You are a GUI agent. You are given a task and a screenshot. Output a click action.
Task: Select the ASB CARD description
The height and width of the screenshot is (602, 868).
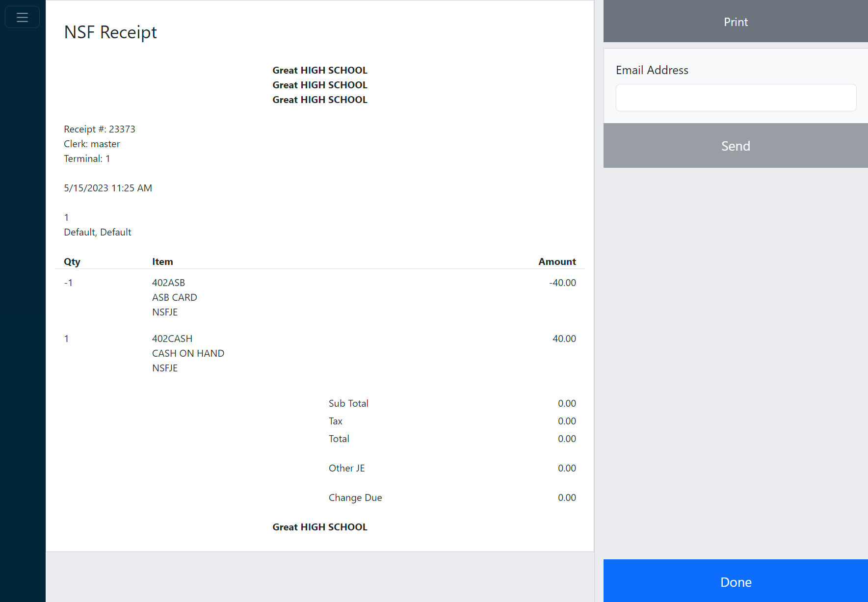[x=174, y=297]
